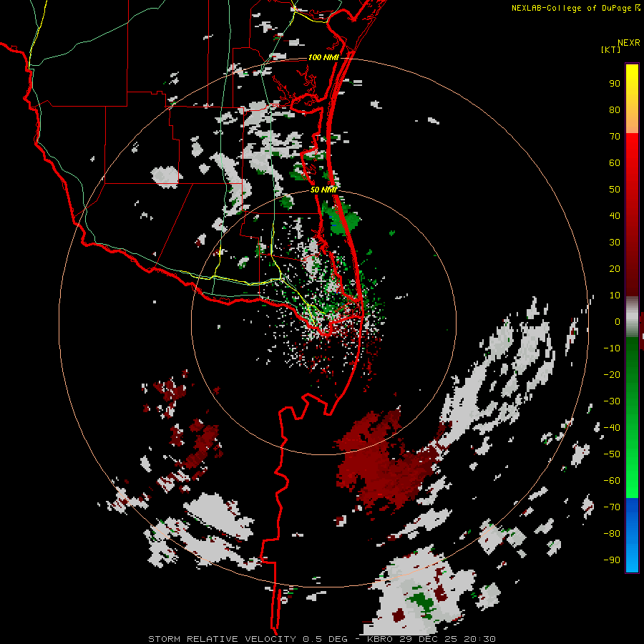This screenshot has height=644, width=644.
Task: Select the 70 value on velocity scale
Action: click(x=615, y=137)
